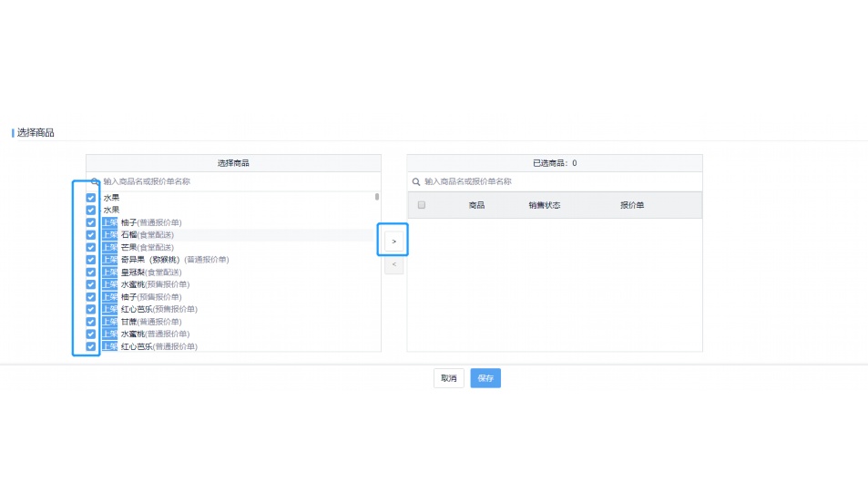
Task: Uncheck the 芒果(食堂配送) checkbox
Action: (91, 247)
